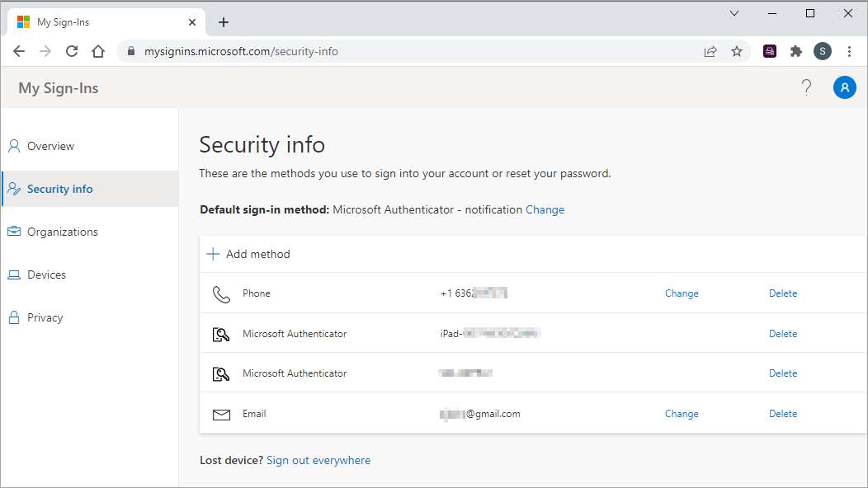
Task: Click the Security info heading
Action: click(262, 145)
